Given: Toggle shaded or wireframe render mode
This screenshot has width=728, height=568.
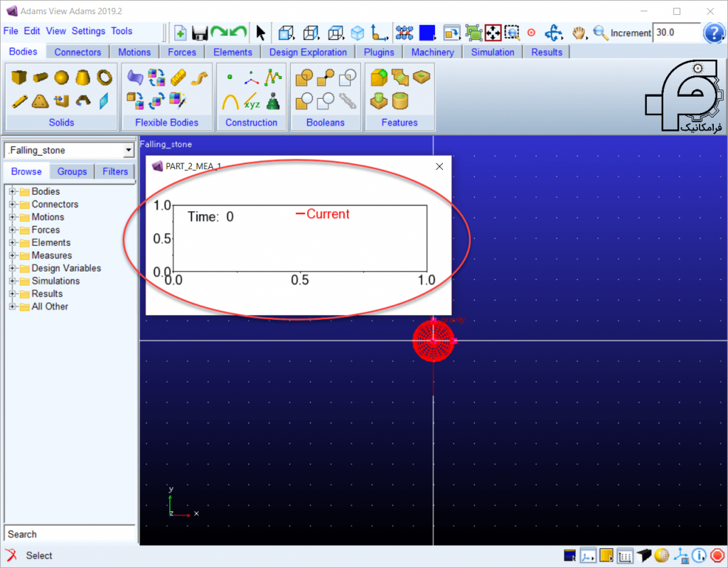Looking at the screenshot, I should click(x=662, y=555).
